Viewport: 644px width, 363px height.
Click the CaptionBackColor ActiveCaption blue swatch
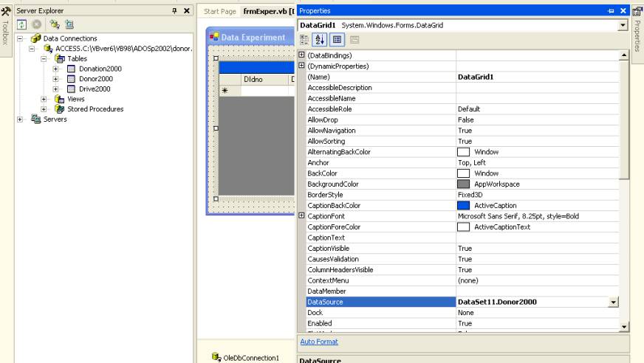click(x=463, y=206)
